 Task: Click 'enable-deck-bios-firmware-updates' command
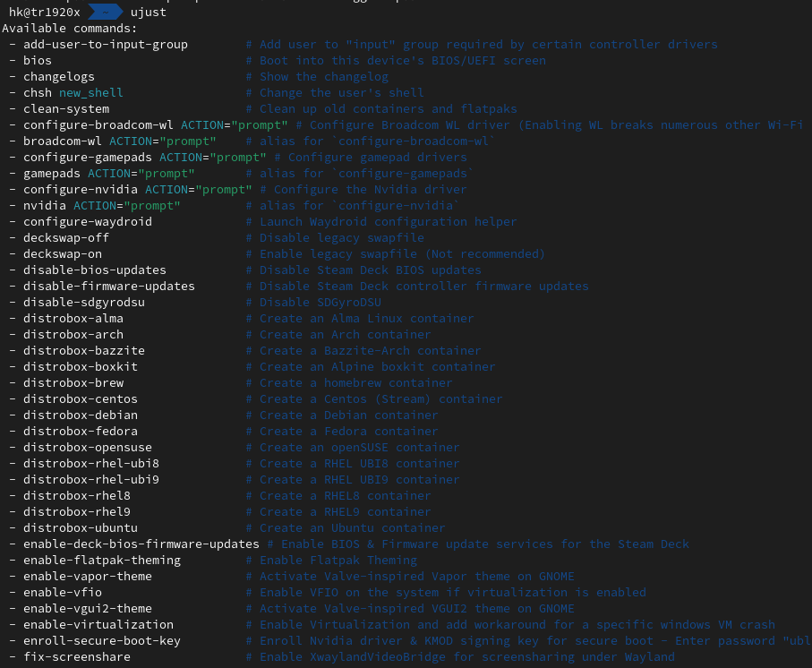coord(141,544)
